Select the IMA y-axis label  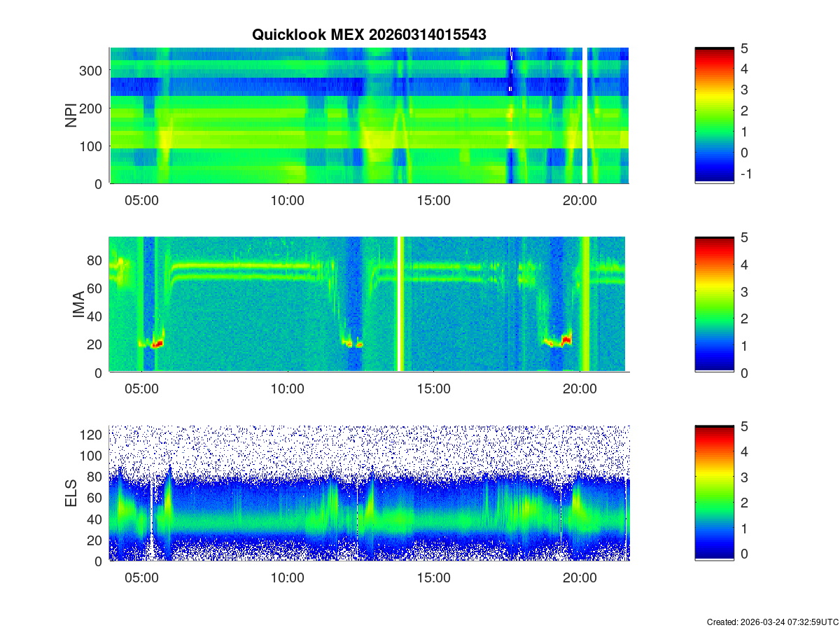[x=78, y=304]
